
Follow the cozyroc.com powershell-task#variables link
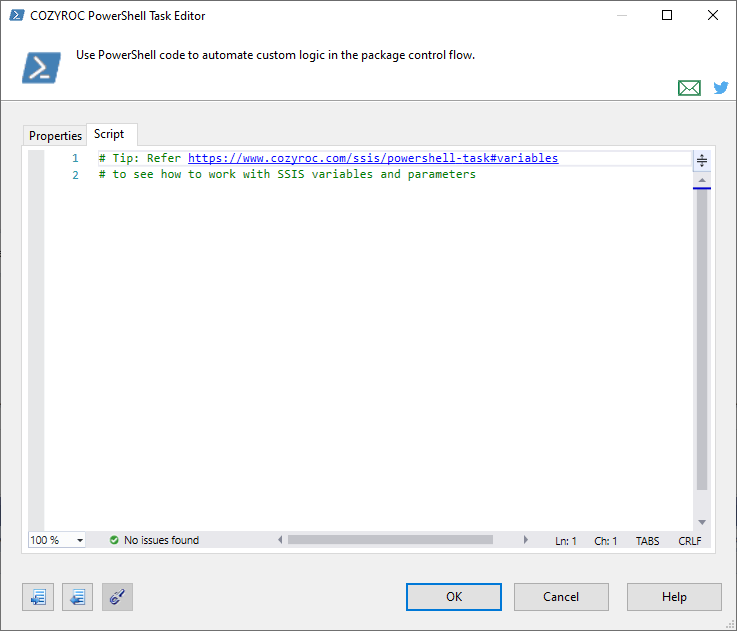[x=373, y=158]
